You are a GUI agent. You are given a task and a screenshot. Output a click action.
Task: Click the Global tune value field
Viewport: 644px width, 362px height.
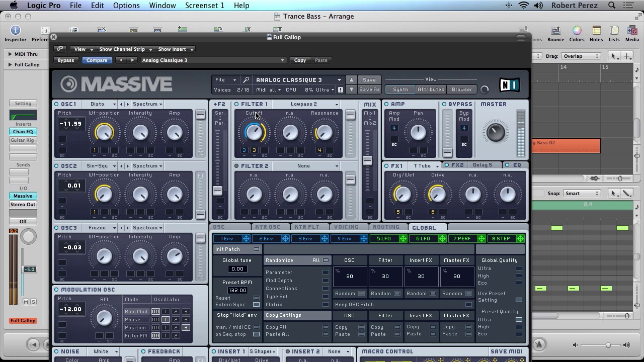[x=237, y=269]
